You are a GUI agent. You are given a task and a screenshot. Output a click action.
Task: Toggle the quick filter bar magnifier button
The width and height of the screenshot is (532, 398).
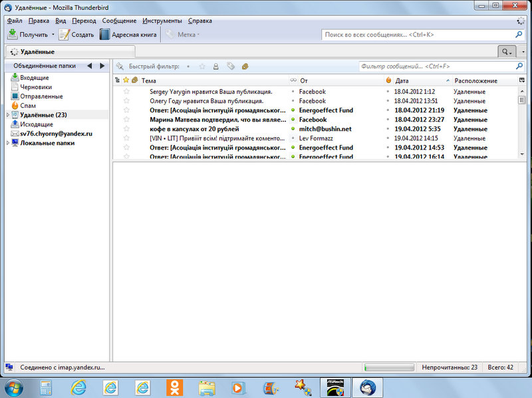point(507,52)
